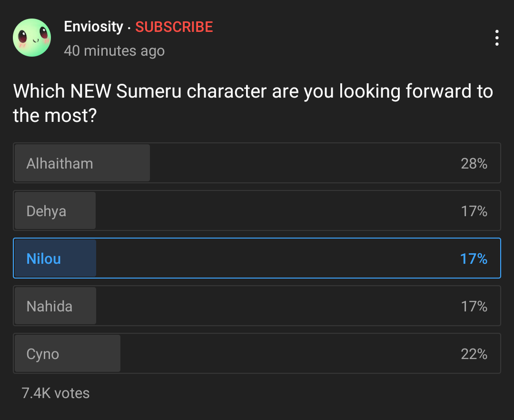Vote for Alhaitham in the poll

click(257, 163)
